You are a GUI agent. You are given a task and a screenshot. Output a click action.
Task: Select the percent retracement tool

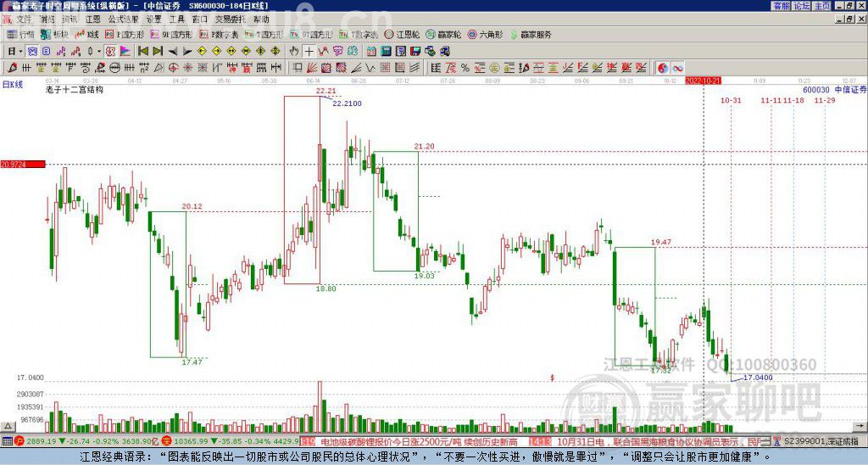(465, 68)
